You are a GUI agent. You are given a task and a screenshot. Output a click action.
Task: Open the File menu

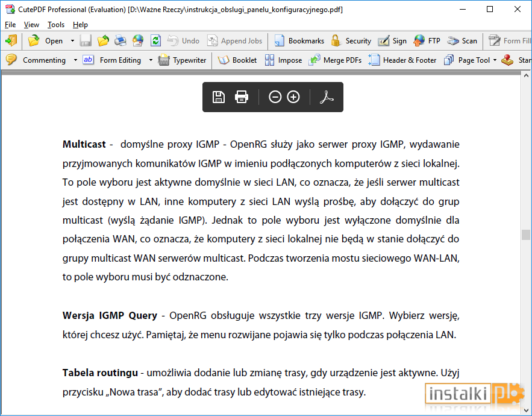pos(10,25)
